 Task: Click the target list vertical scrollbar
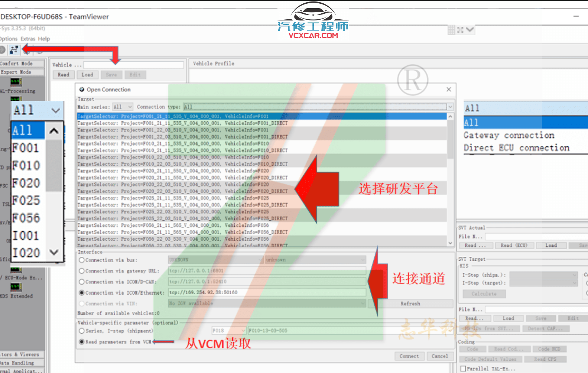450,180
